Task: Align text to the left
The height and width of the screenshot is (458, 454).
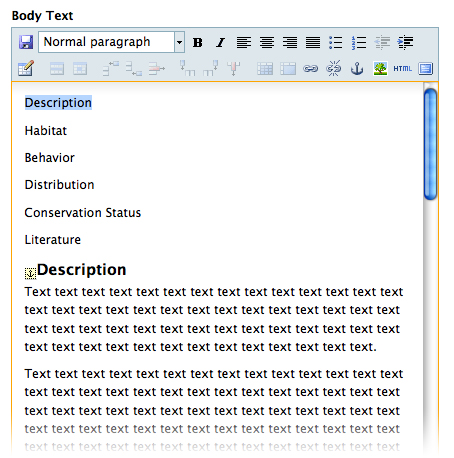Action: [244, 43]
